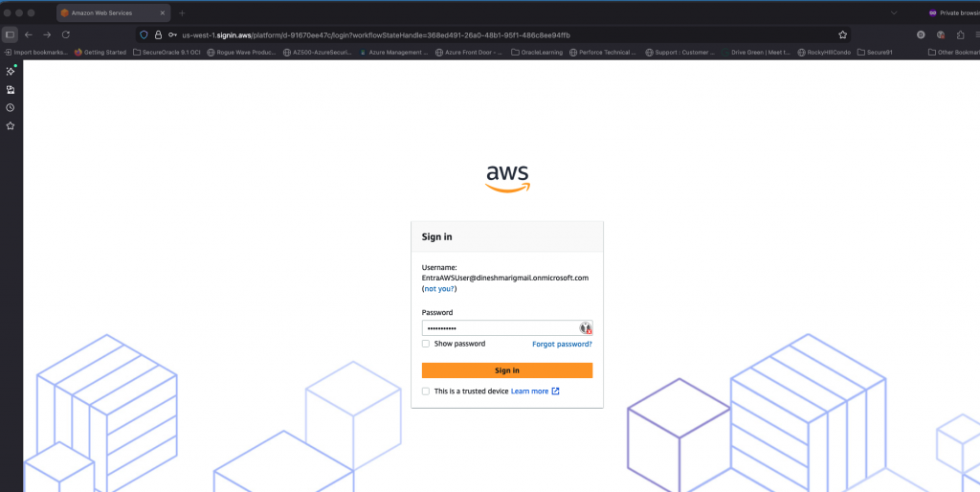Expand the Secure91 bookmark folder
Screen dimensions: 980x492
point(875,53)
